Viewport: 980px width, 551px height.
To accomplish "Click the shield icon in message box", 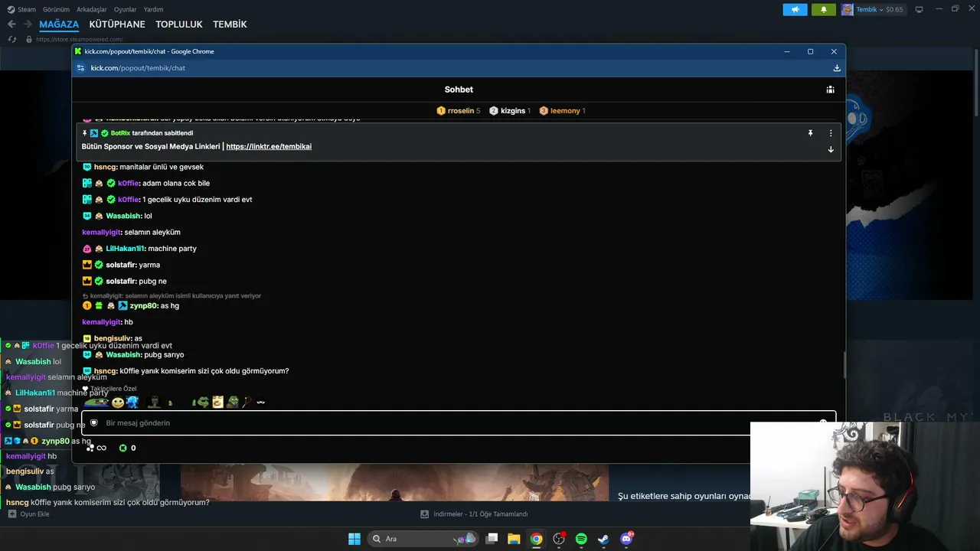I will [94, 423].
